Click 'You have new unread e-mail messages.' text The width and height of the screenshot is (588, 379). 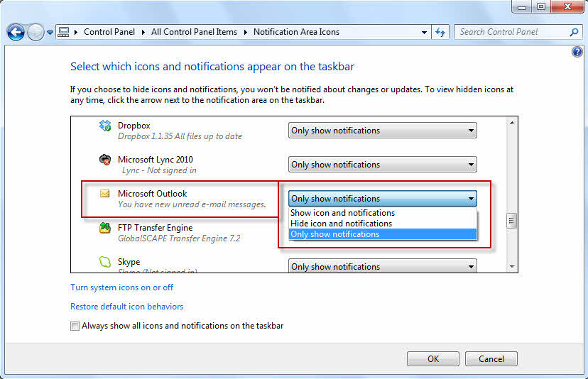[x=192, y=204]
